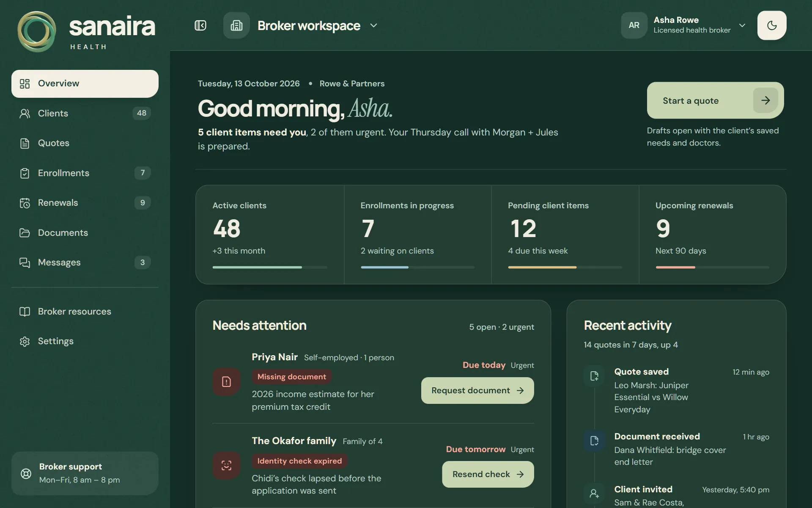Click the Renewals calendar-clock icon
The image size is (812, 508).
coord(25,203)
